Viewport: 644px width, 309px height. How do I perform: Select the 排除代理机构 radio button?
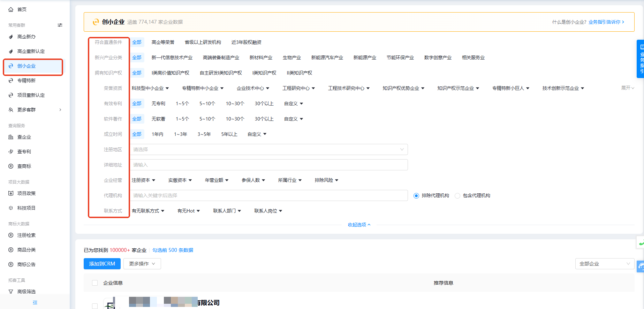[x=416, y=196]
